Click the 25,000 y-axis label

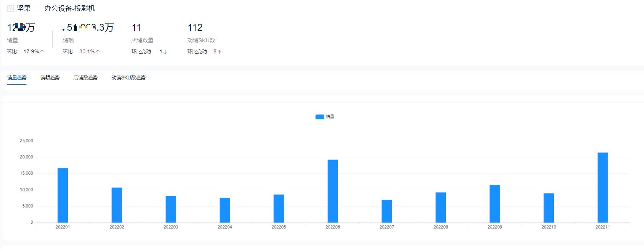(26, 141)
